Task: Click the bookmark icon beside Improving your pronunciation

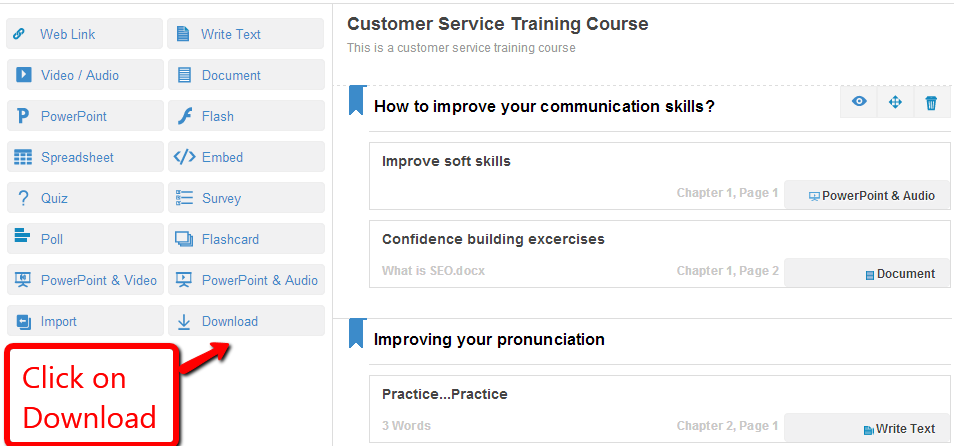Action: click(356, 334)
